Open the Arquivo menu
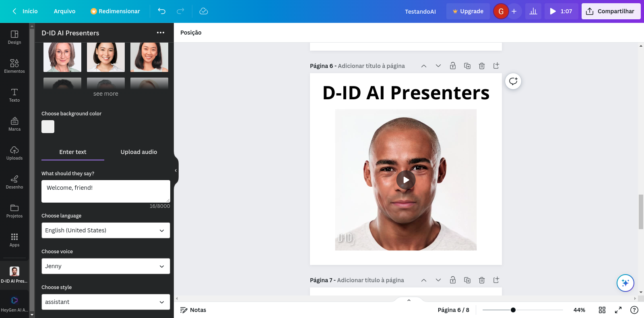The width and height of the screenshot is (644, 318). pos(65,11)
